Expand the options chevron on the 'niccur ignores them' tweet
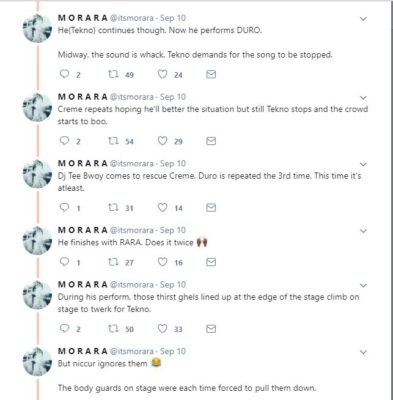The image size is (393, 400). point(363,352)
